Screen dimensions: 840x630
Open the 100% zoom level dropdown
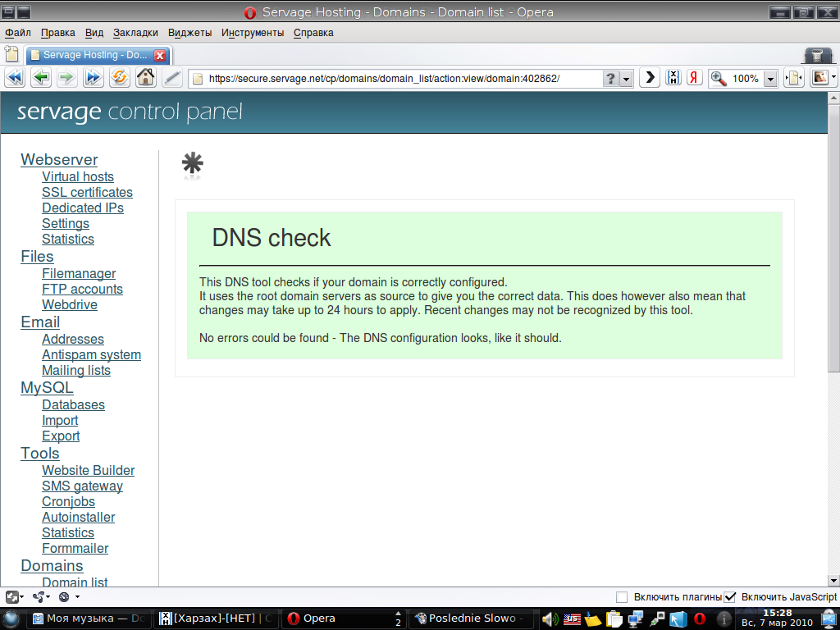[770, 79]
